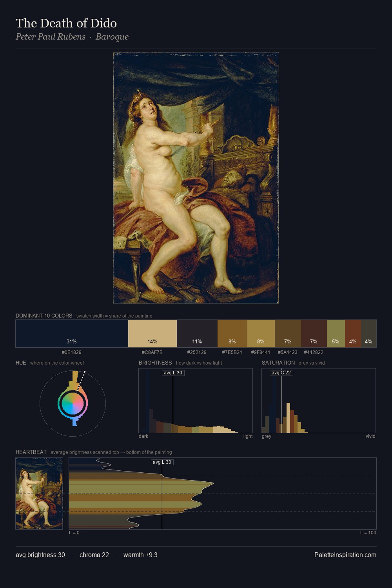Click the "grey" axis label
This screenshot has width=392, height=588.
(x=267, y=436)
